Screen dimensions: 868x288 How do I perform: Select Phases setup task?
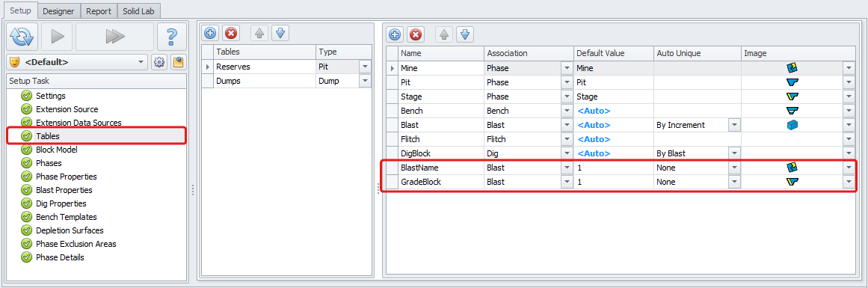tap(49, 163)
